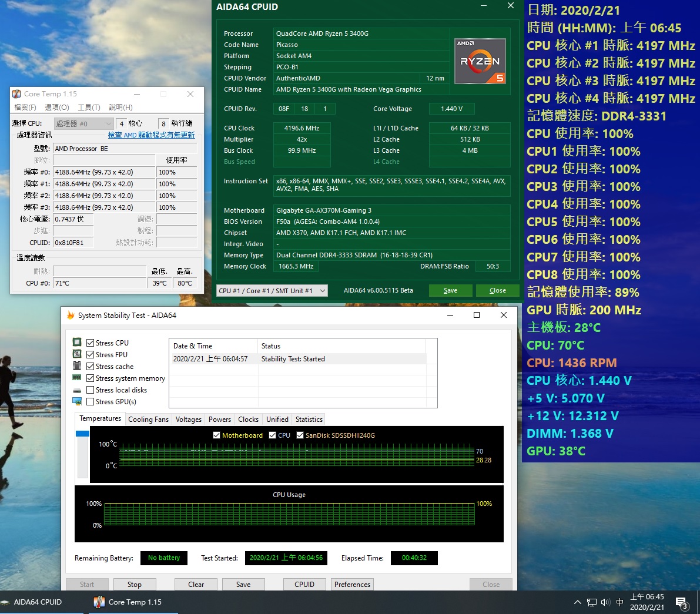The height and width of the screenshot is (614, 700).
Task: Toggle Motherboard temperature graph checkbox
Action: pos(216,435)
